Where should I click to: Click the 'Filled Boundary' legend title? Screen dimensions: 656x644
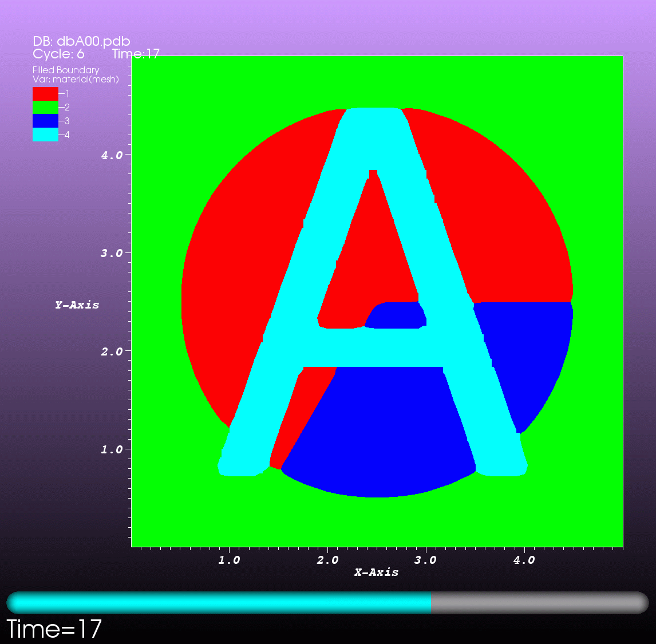66,70
